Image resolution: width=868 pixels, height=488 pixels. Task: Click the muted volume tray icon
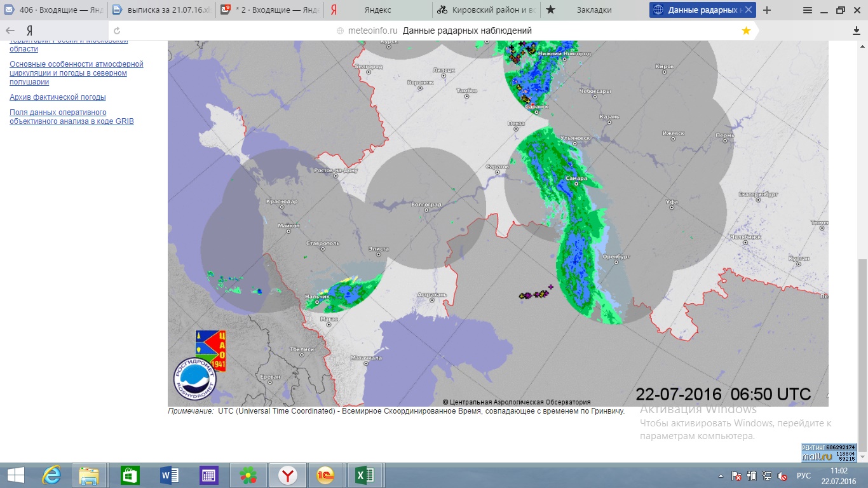(782, 476)
